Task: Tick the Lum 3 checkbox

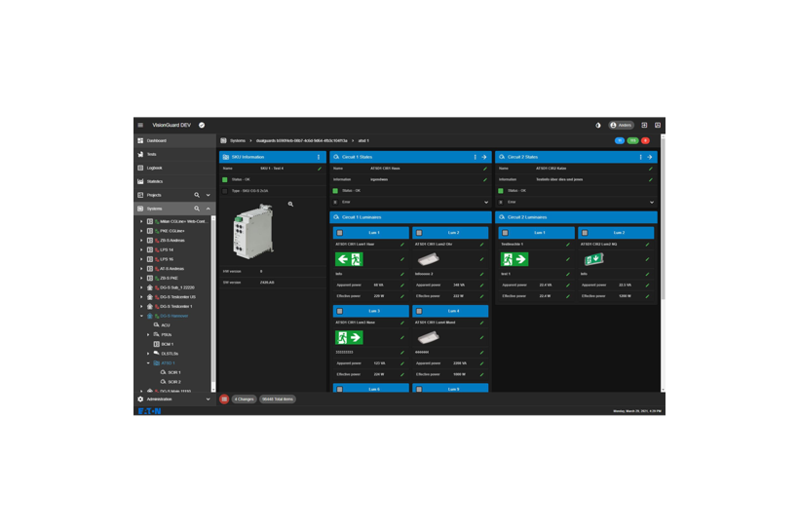Action: (339, 311)
